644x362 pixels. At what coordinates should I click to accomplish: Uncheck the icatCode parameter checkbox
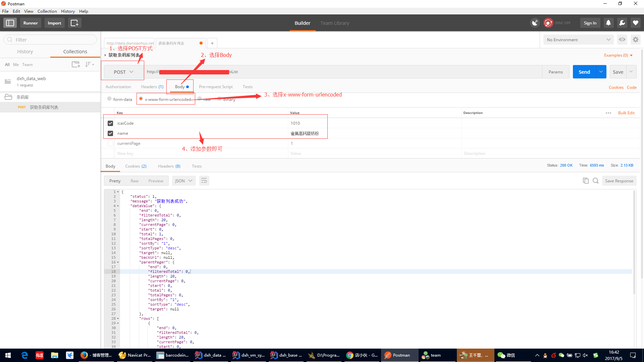tap(110, 123)
